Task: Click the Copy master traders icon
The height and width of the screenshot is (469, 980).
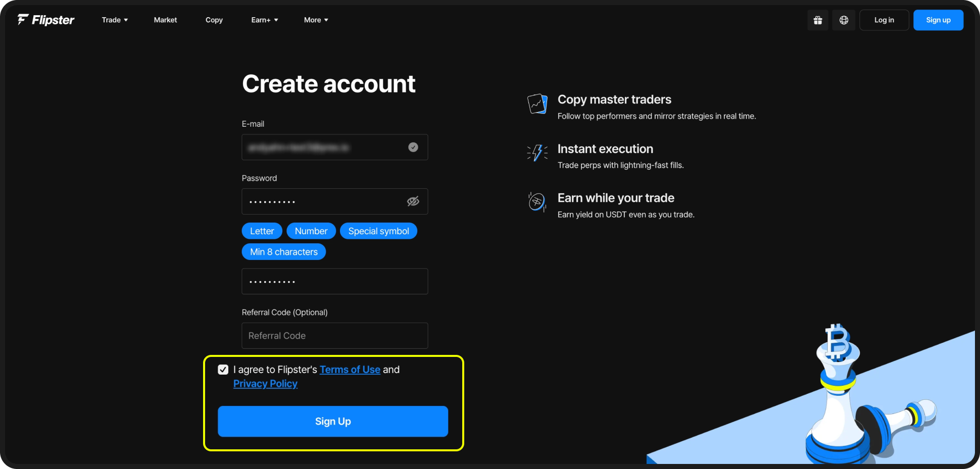Action: click(x=537, y=104)
